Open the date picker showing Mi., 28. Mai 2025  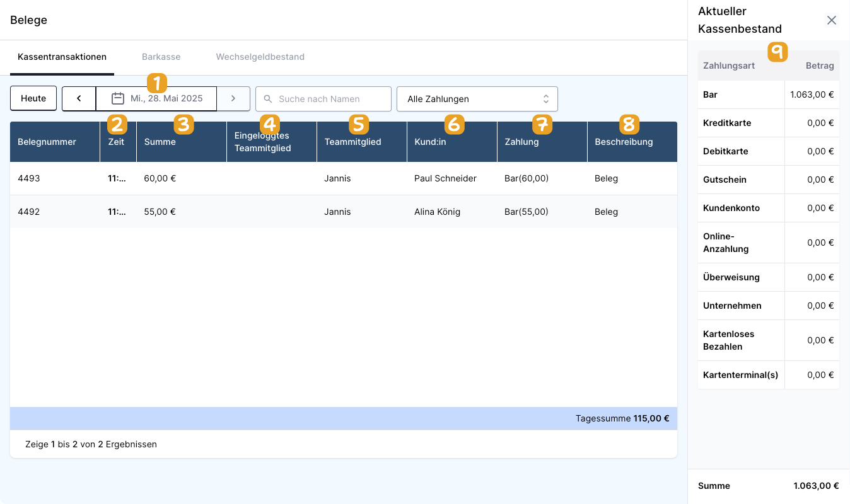point(156,99)
